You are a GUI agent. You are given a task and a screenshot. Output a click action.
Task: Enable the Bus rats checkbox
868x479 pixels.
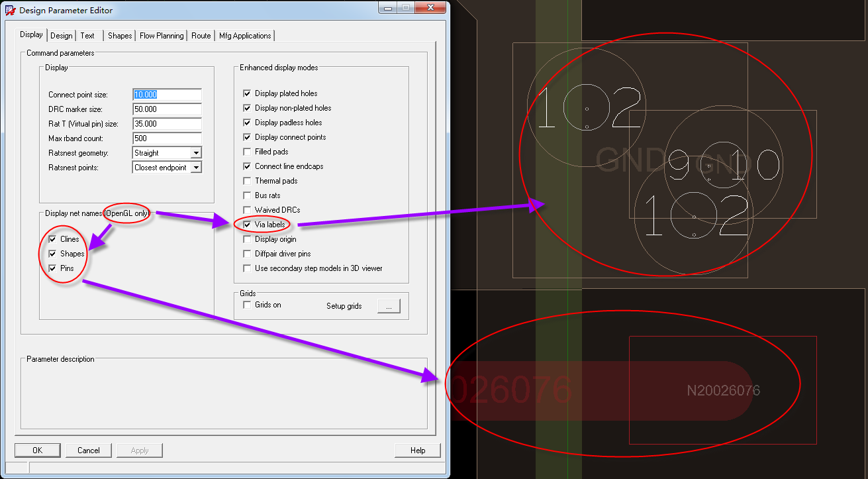coord(248,195)
